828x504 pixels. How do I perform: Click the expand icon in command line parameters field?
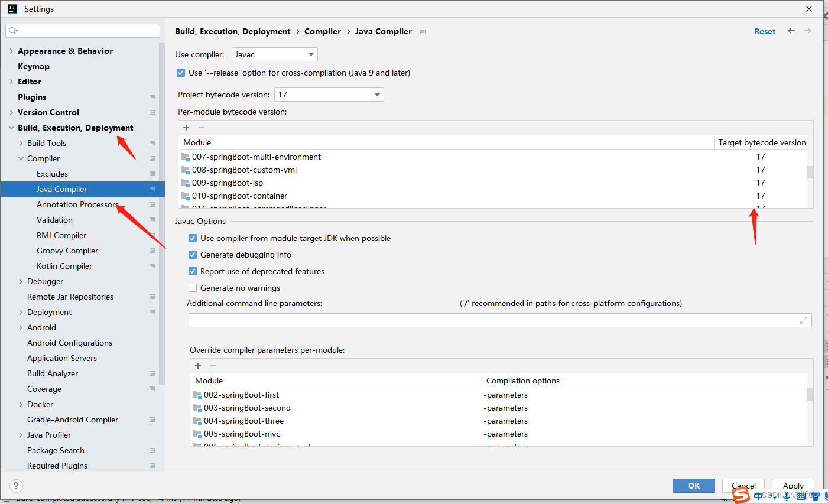803,320
